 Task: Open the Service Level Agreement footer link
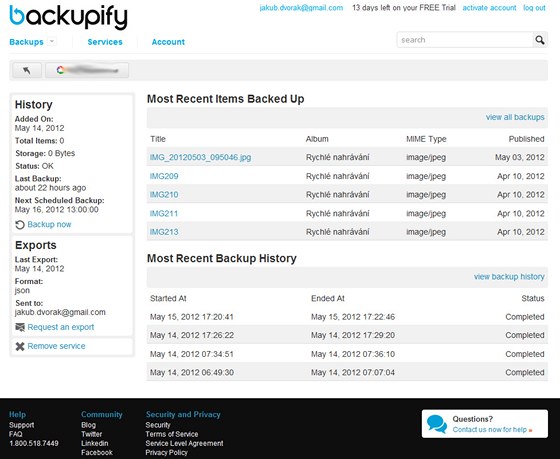[184, 443]
